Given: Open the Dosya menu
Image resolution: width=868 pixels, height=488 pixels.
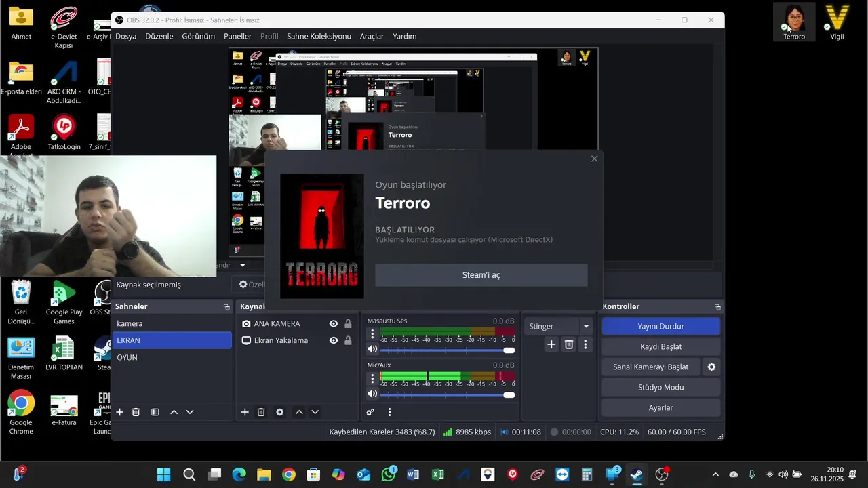Looking at the screenshot, I should 126,36.
